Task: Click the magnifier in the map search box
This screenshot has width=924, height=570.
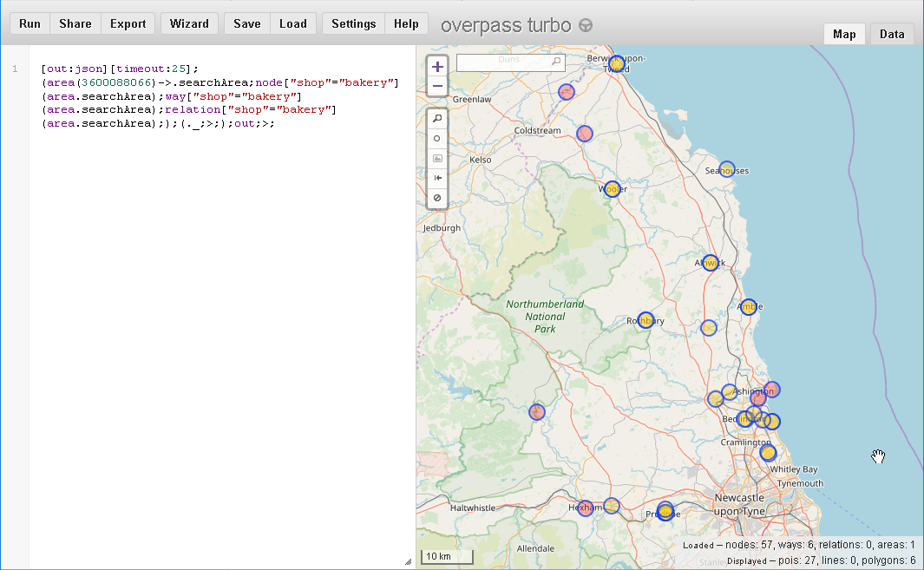Action: tap(556, 62)
